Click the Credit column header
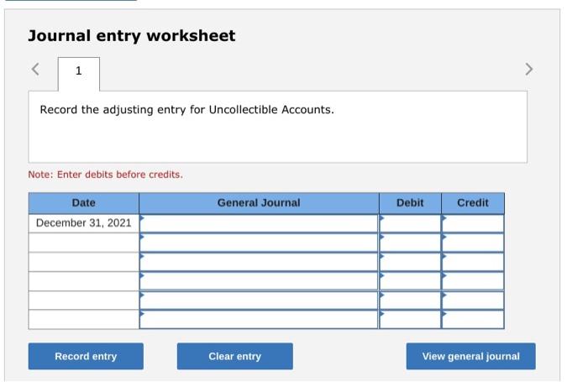The image size is (588, 382). [473, 203]
